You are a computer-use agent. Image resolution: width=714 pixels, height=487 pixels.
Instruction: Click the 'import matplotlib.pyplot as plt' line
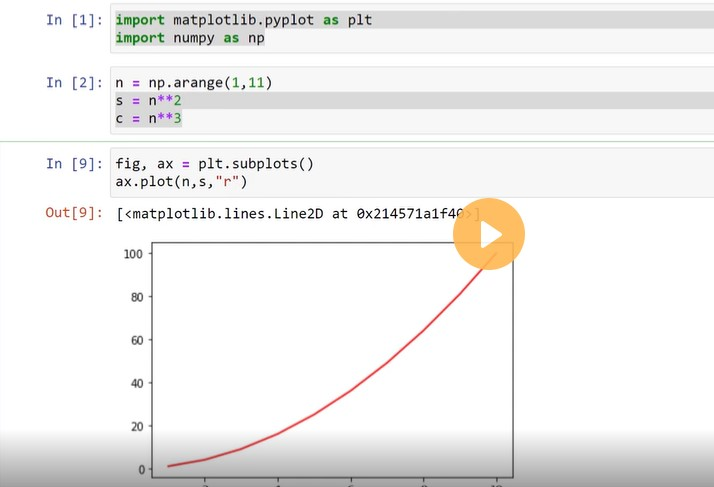click(x=243, y=20)
